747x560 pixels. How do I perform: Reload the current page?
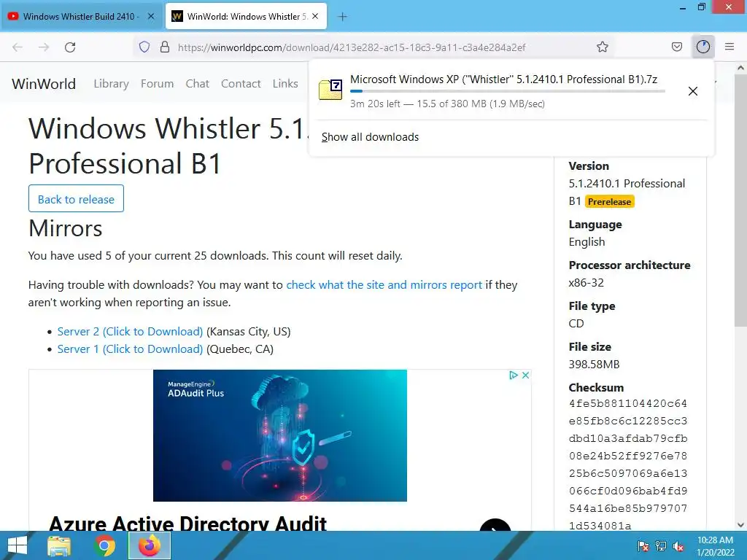[x=70, y=47]
